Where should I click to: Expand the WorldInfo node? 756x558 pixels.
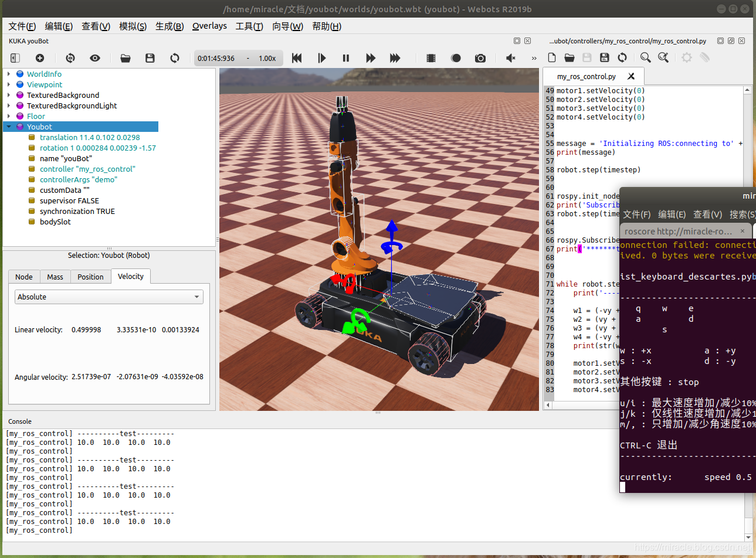pos(9,74)
